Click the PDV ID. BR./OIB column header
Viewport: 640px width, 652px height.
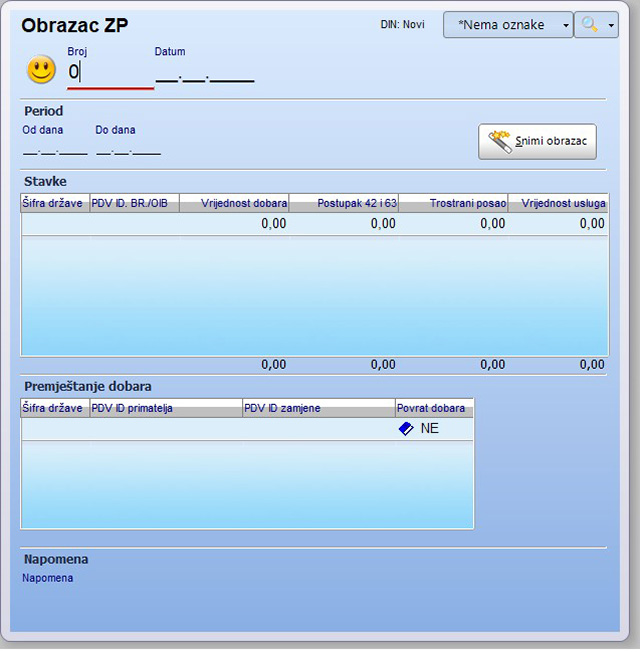pos(135,203)
